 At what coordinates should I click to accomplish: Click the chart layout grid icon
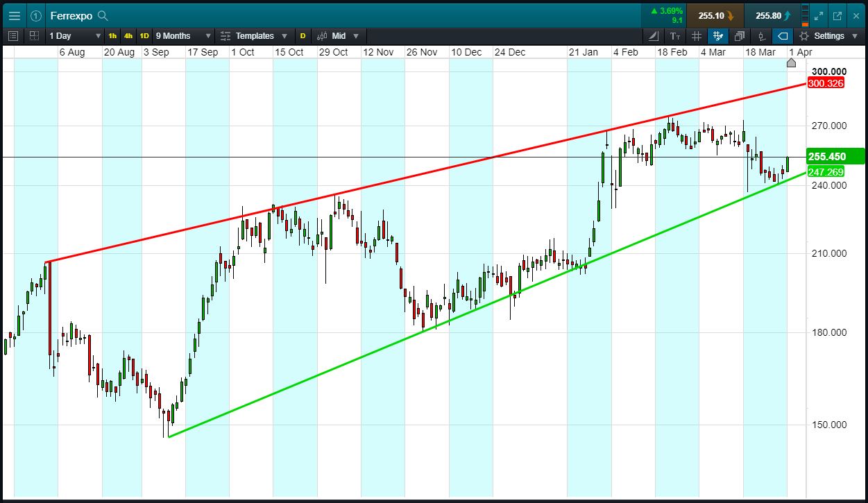point(34,36)
